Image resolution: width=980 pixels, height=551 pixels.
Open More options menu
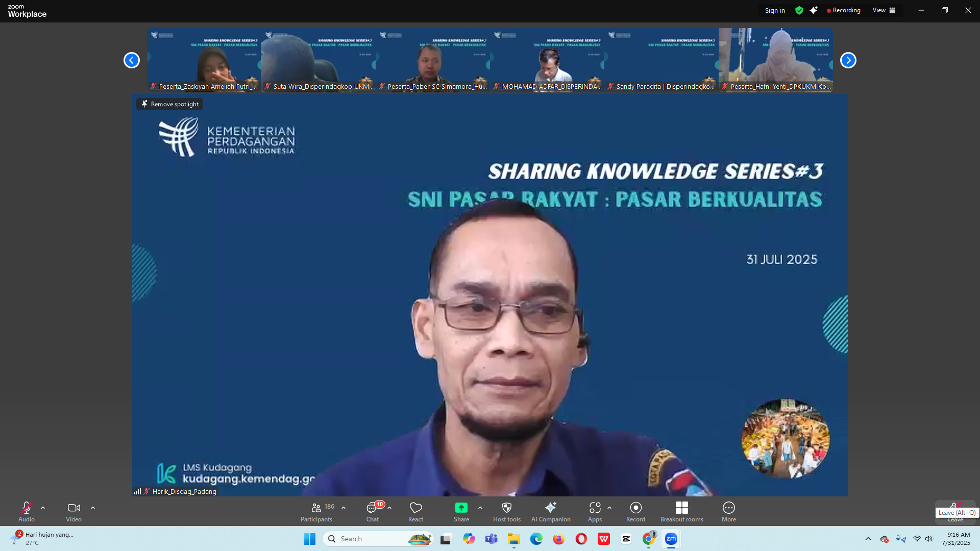coord(729,512)
